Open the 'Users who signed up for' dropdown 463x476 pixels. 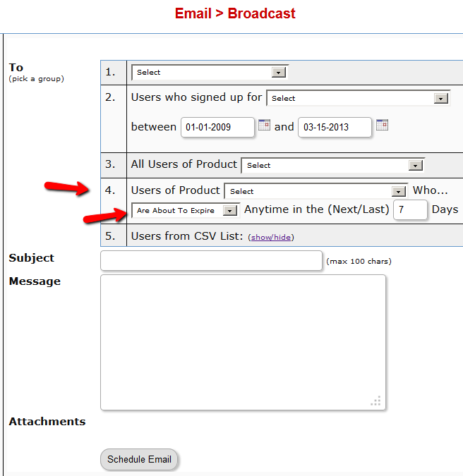tap(358, 98)
